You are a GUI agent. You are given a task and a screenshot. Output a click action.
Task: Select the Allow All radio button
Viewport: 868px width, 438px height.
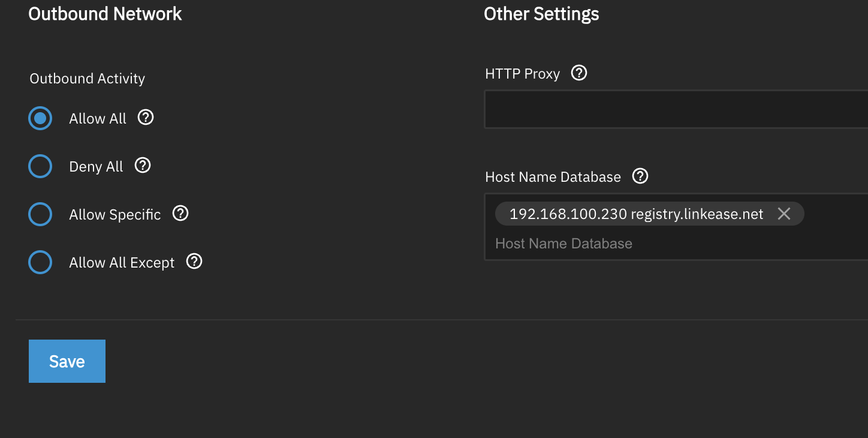[x=40, y=118]
